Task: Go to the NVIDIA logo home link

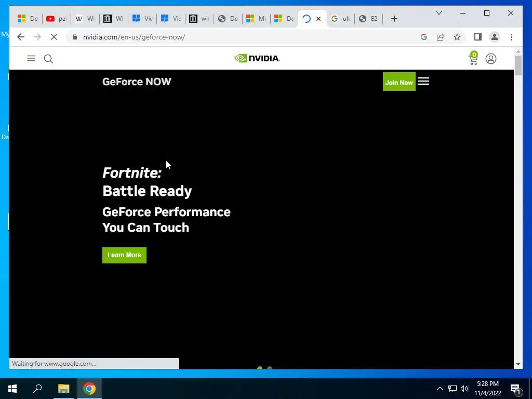Action: coord(257,58)
